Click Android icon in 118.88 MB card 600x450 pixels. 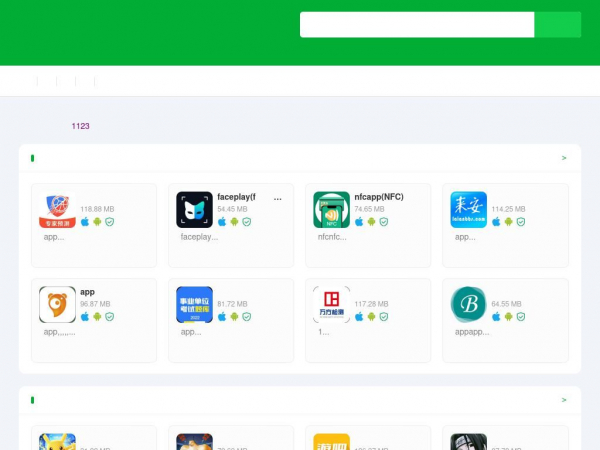click(x=97, y=222)
